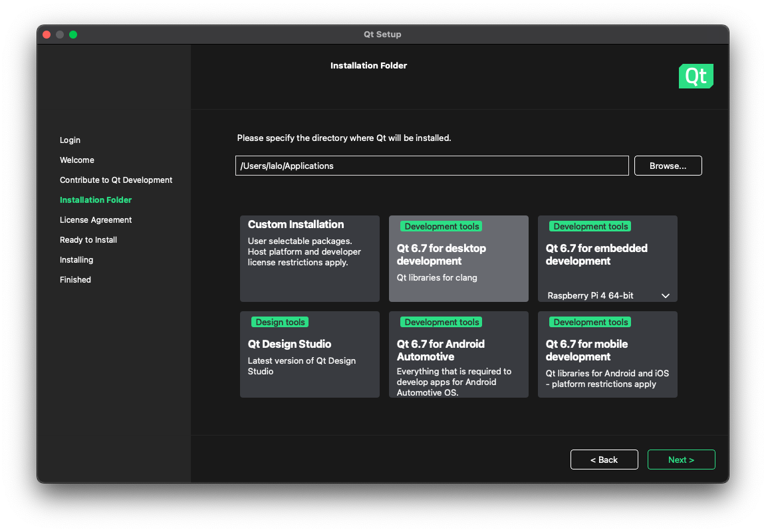
Task: Select Qt 6.7 for embedded development tile
Action: [607, 255]
